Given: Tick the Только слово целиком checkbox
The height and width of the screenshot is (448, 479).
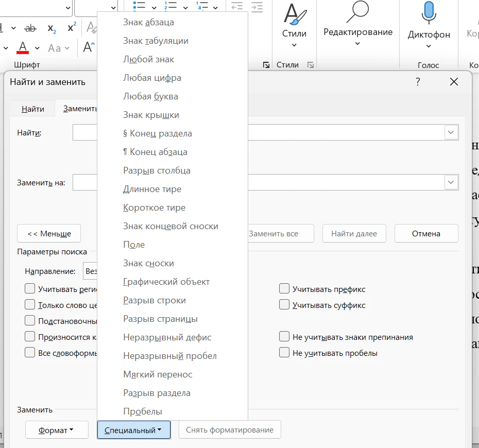Looking at the screenshot, I should tap(30, 304).
